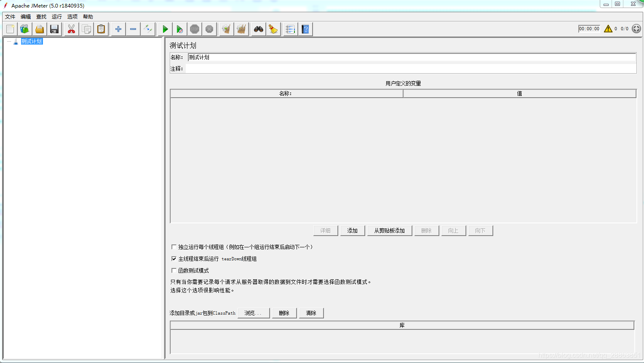Open a file using the folder icon

pos(40,29)
